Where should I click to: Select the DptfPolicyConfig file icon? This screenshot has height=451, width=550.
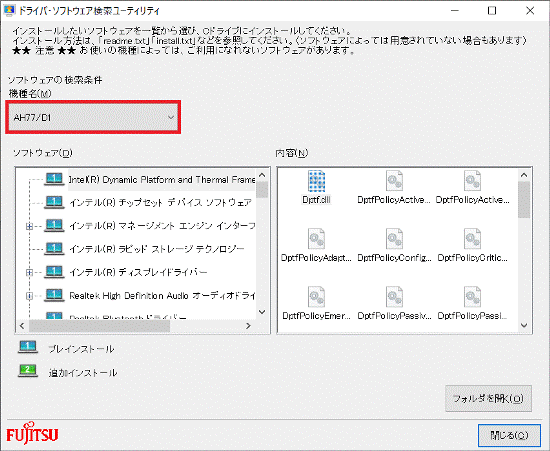point(394,239)
